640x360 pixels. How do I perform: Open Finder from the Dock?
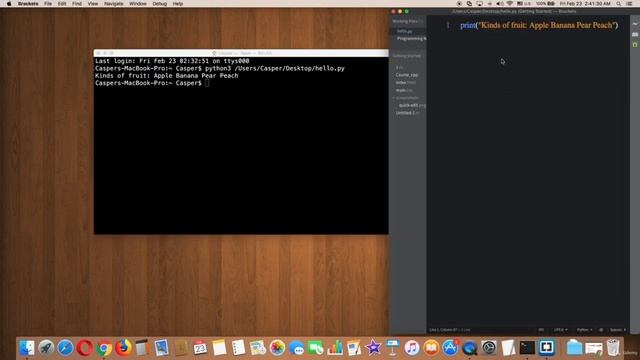[27, 348]
